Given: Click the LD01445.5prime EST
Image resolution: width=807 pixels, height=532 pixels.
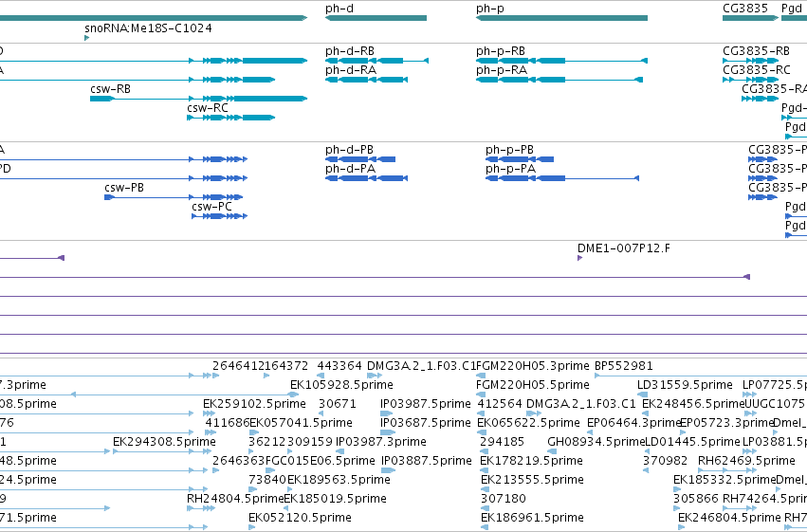Looking at the screenshot, I should [x=649, y=451].
